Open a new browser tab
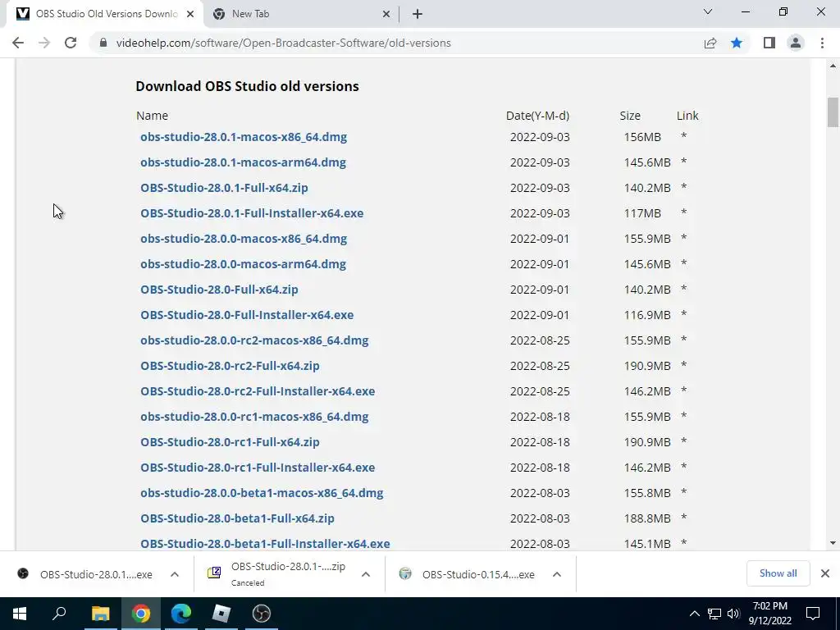The width and height of the screenshot is (840, 630). 418,14
